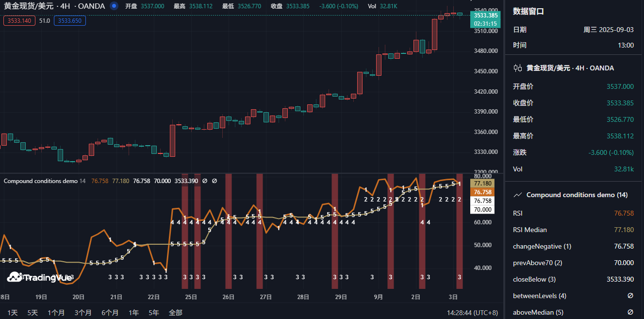Choose the 6个月 time range

point(110,313)
